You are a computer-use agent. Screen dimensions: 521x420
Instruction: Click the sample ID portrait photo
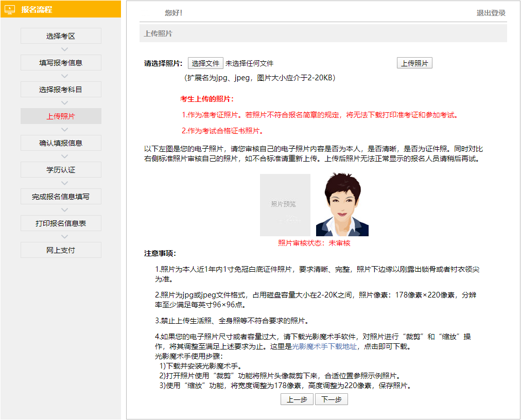pos(342,205)
